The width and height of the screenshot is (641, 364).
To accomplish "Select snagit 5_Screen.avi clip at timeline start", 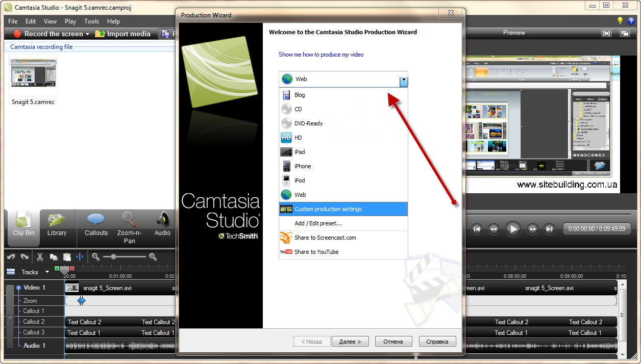I will coord(107,288).
